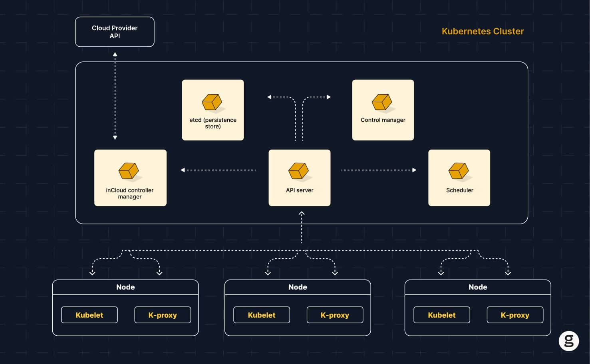Click the middle Node header label
This screenshot has width=590, height=364.
[298, 287]
